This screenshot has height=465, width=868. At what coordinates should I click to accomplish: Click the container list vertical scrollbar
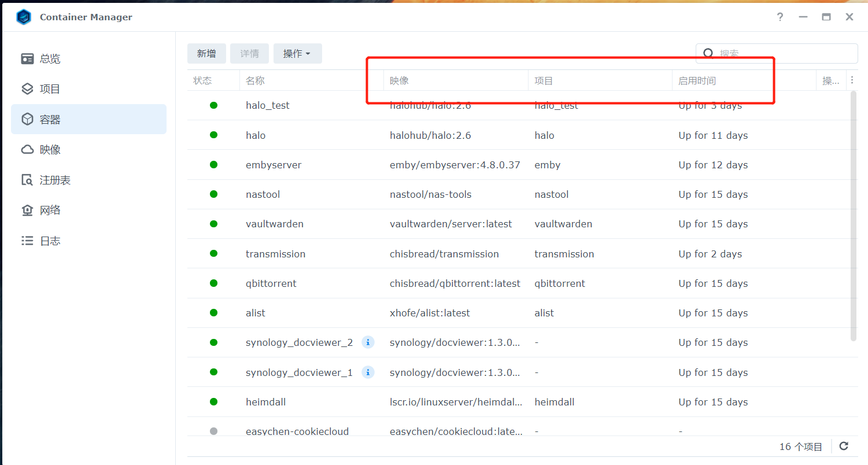(x=854, y=216)
